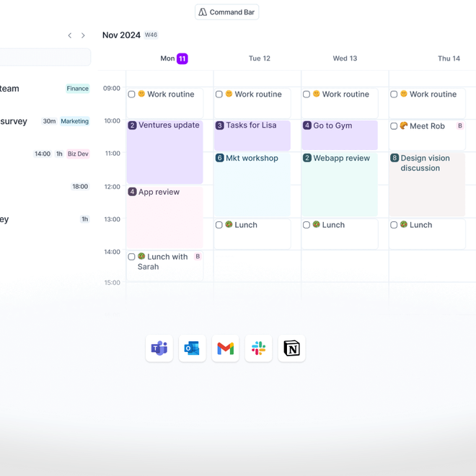This screenshot has height=476, width=476.
Task: Select the Wed 13 day header
Action: coord(345,58)
